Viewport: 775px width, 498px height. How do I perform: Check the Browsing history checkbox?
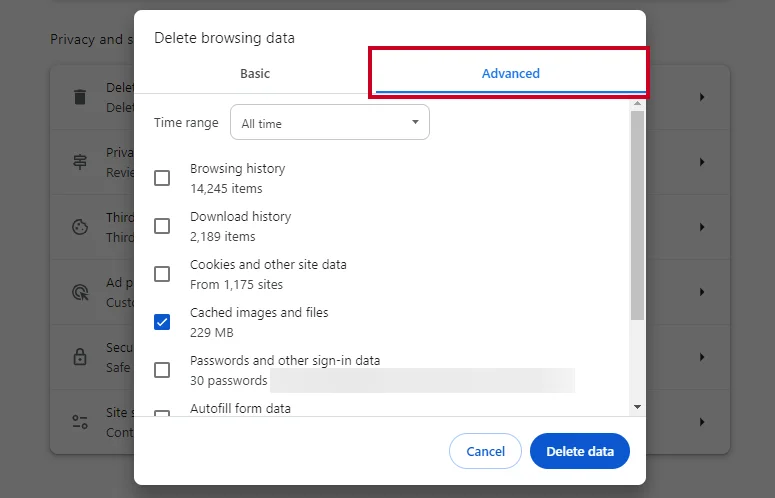tap(162, 178)
